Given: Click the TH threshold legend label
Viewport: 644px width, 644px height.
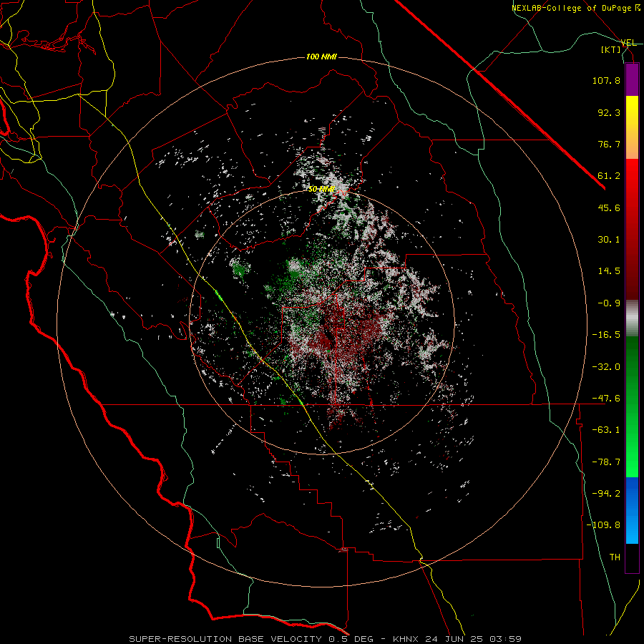Looking at the screenshot, I should pyautogui.click(x=615, y=557).
